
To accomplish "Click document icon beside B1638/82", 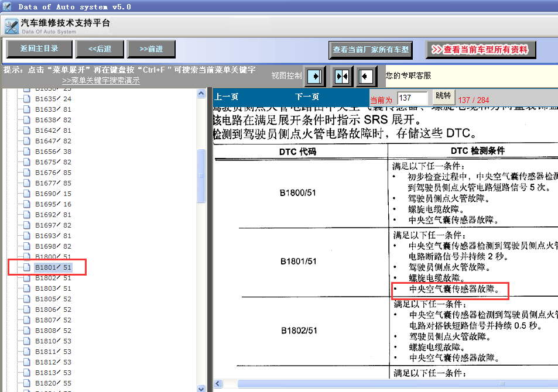I will [x=27, y=120].
